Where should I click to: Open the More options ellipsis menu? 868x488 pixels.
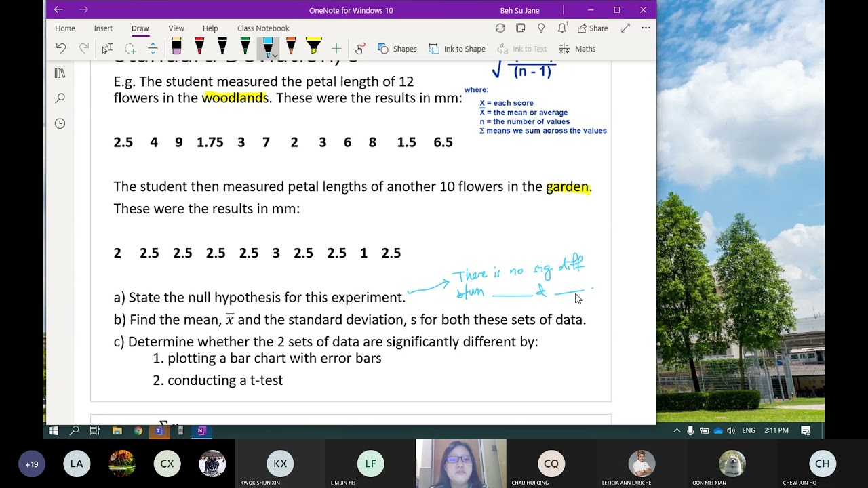tap(646, 28)
